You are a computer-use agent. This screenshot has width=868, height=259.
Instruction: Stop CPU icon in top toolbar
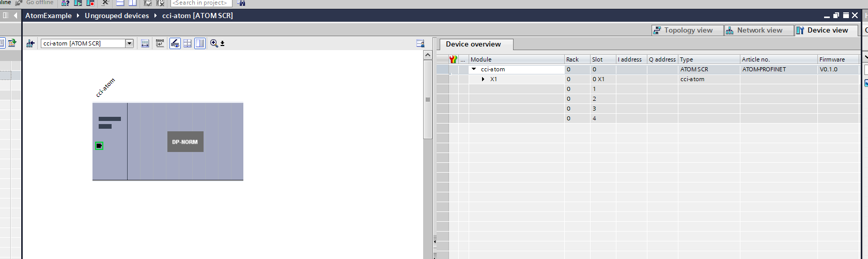point(90,3)
